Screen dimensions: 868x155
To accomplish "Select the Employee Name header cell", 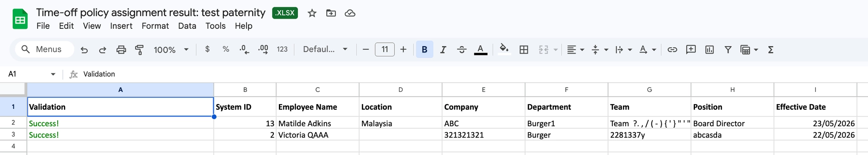I will [x=317, y=107].
